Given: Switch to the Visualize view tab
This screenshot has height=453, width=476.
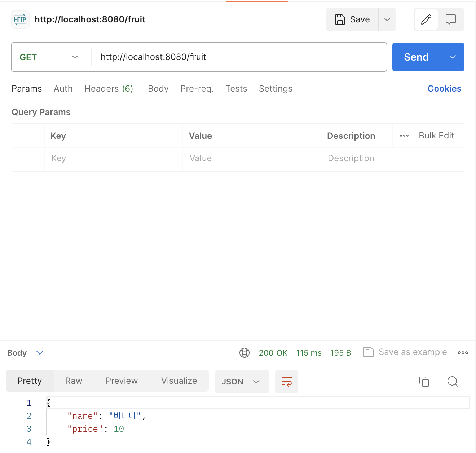Looking at the screenshot, I should (179, 381).
